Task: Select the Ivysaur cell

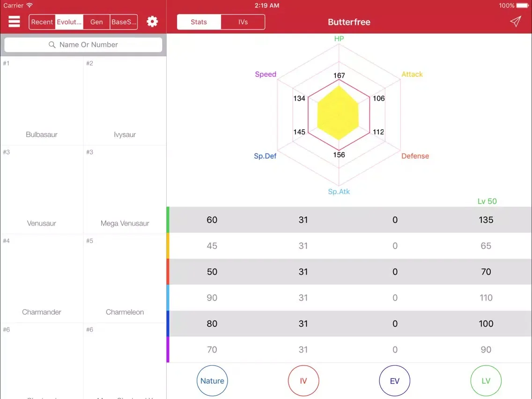Action: pos(125,101)
